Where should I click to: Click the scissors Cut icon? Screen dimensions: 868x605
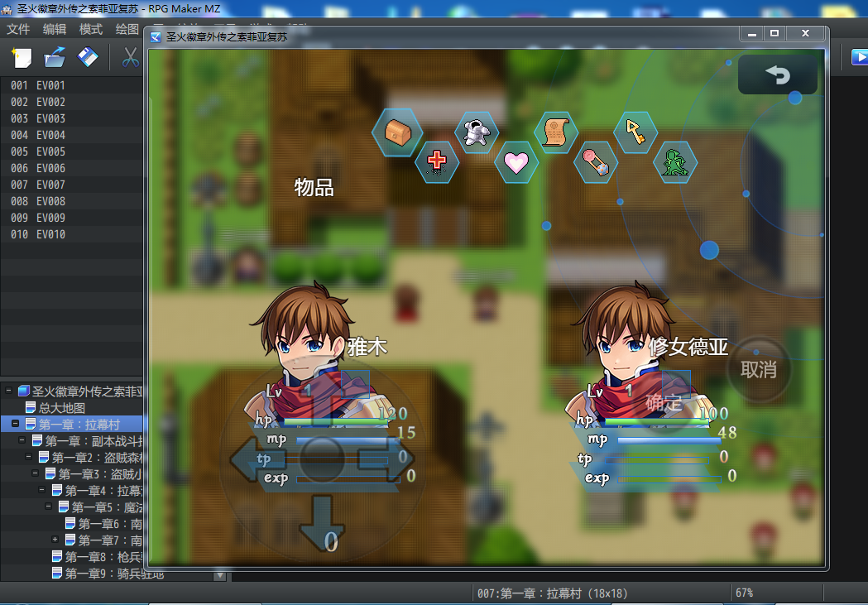point(130,57)
